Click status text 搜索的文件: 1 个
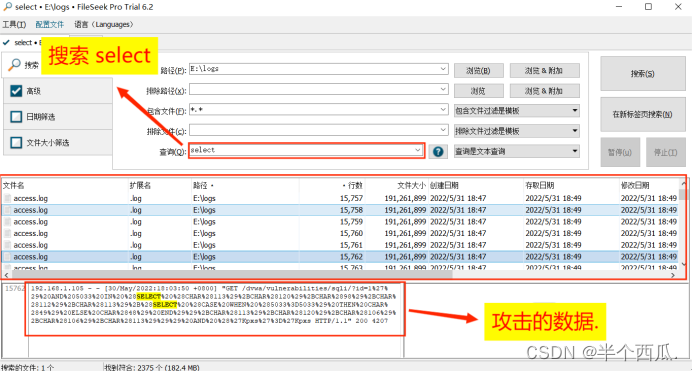 [27, 367]
